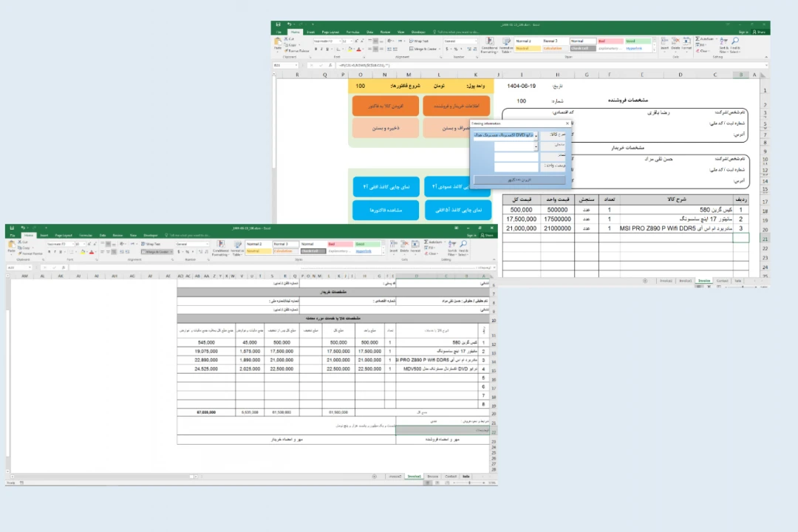Click new sheet plus in lower window
Viewport: 798px width, 532px height.
pyautogui.click(x=374, y=477)
